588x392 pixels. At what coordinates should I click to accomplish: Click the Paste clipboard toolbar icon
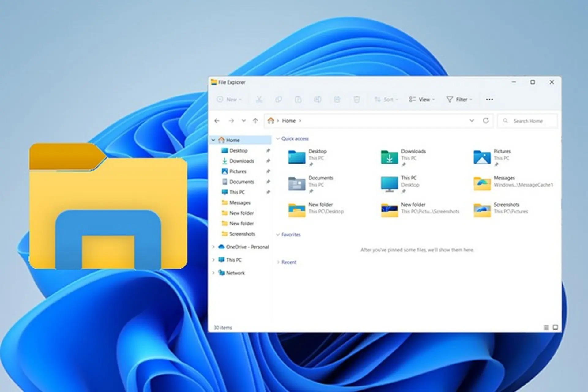(298, 99)
